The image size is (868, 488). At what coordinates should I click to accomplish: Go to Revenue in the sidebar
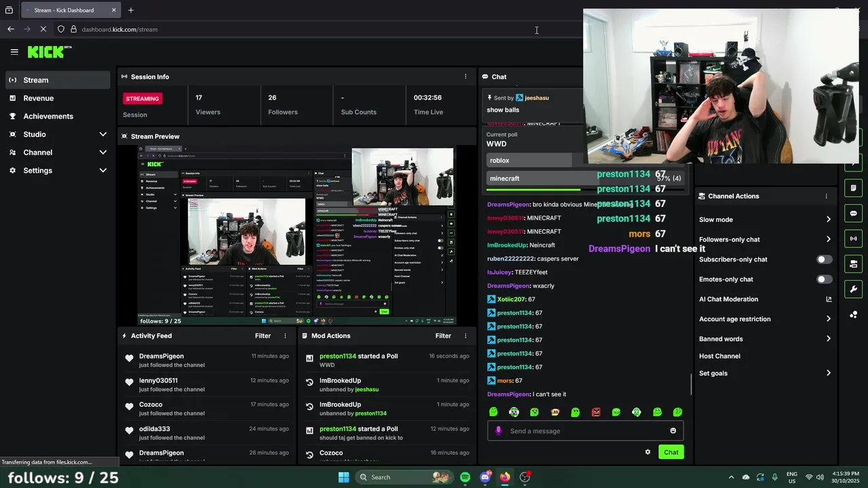58,98
